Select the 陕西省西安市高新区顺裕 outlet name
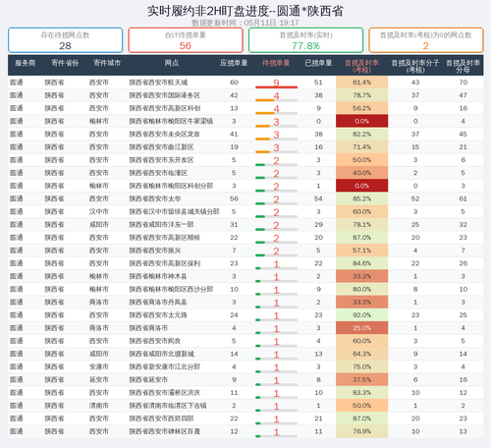 164,238
